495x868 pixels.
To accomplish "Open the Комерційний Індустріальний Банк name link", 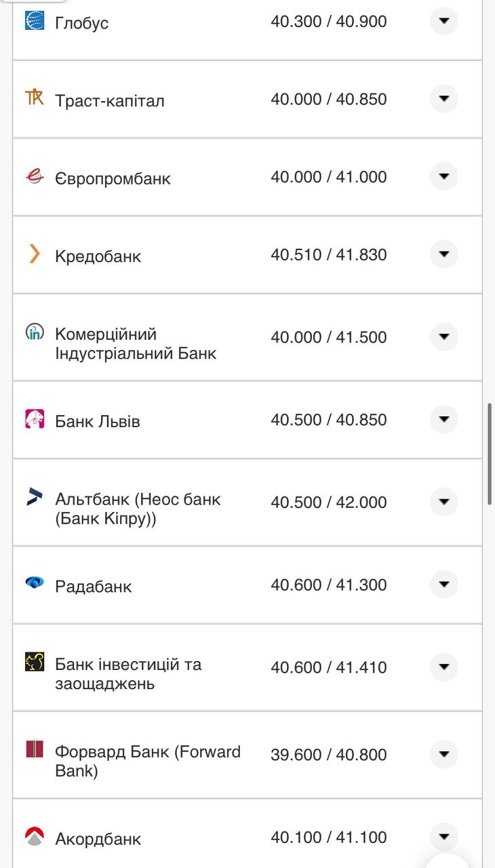I will [136, 344].
